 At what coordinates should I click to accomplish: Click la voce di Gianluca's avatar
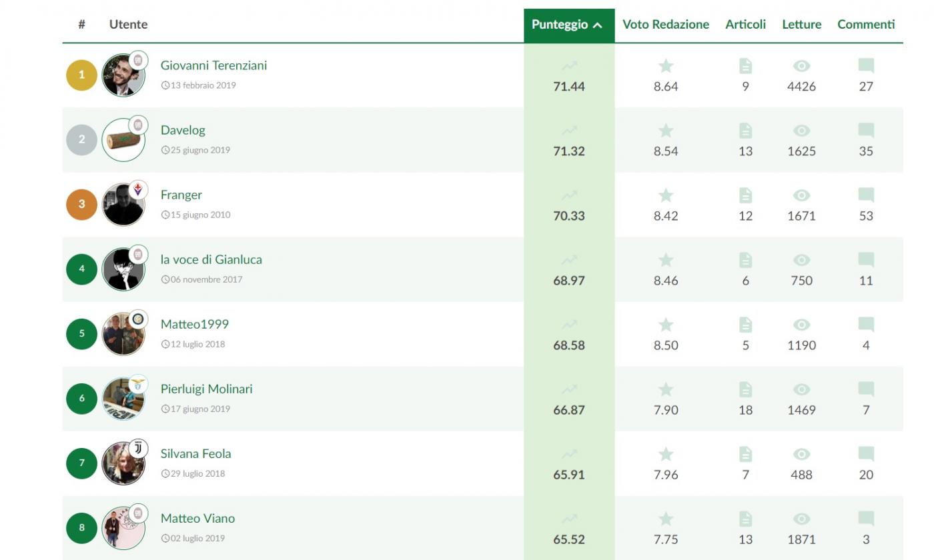click(x=123, y=269)
